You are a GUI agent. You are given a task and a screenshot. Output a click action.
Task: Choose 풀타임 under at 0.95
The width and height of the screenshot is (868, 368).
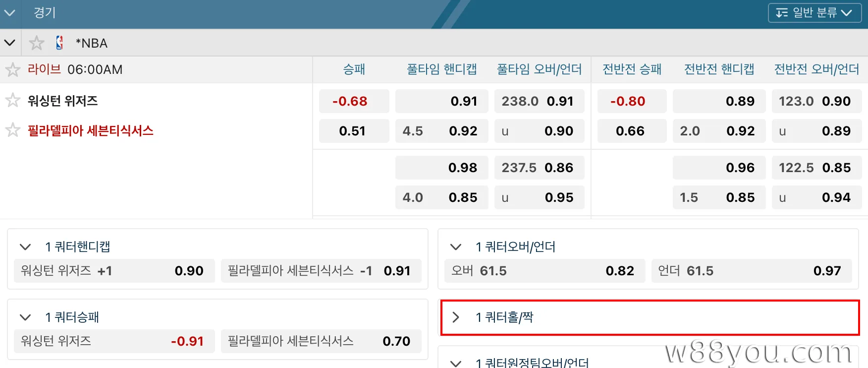(539, 197)
